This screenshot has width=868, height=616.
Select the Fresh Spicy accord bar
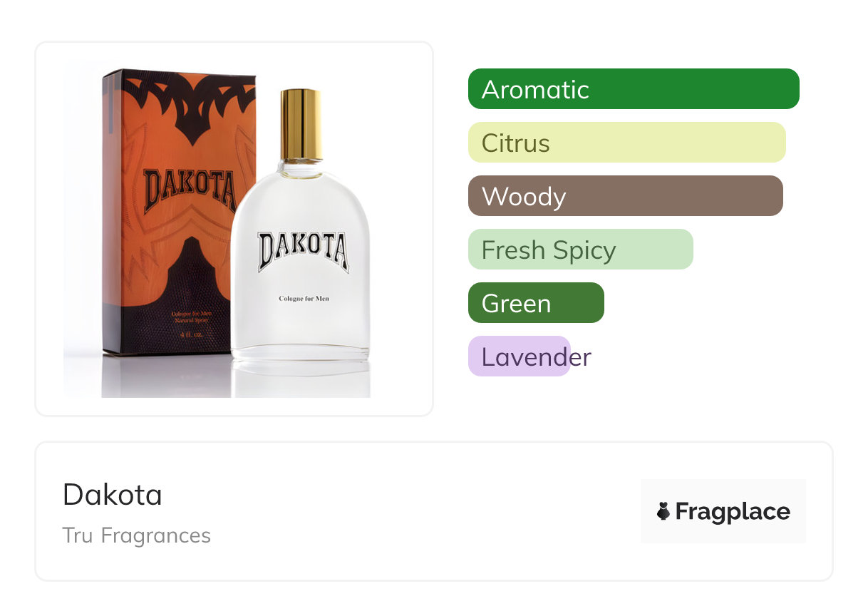(581, 250)
